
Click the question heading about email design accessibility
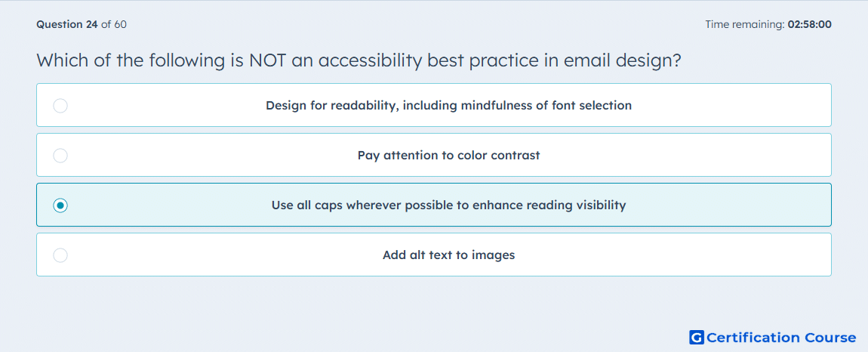[359, 60]
